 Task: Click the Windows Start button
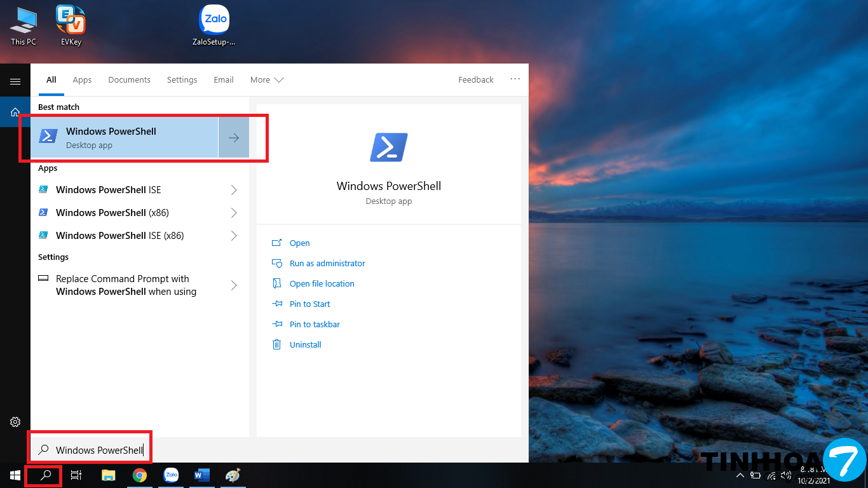(15, 475)
